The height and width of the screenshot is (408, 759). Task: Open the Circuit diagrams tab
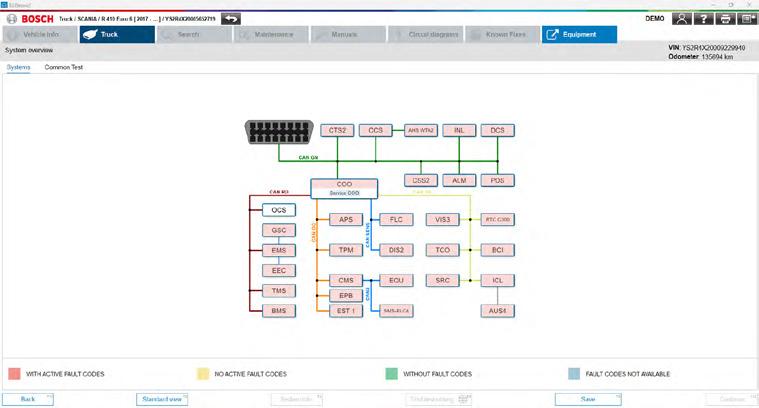425,34
